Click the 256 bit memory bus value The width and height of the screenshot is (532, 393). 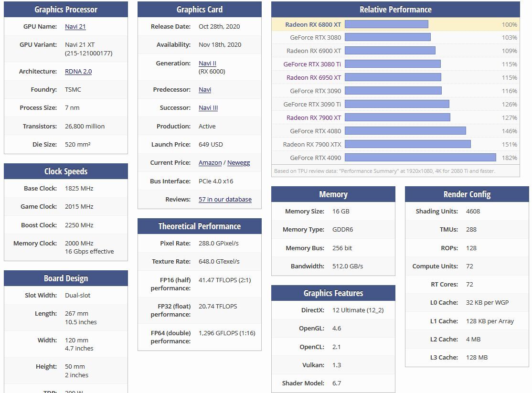(342, 248)
